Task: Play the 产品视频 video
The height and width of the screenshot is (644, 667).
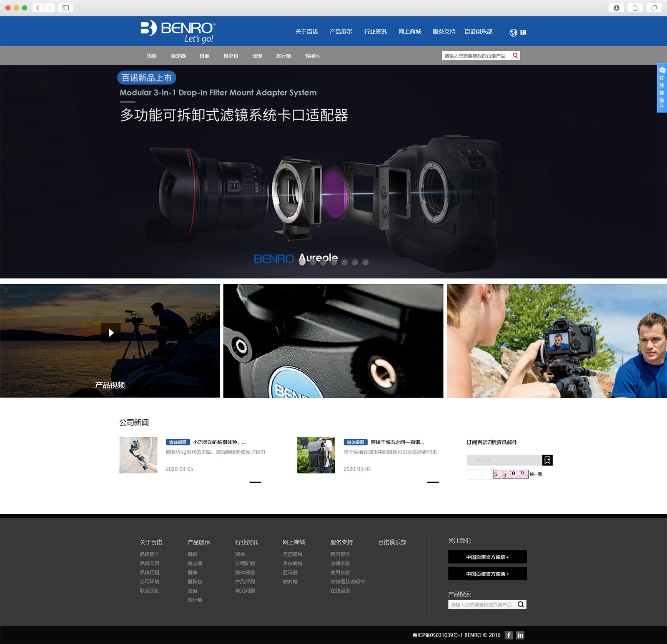Action: pyautogui.click(x=110, y=333)
